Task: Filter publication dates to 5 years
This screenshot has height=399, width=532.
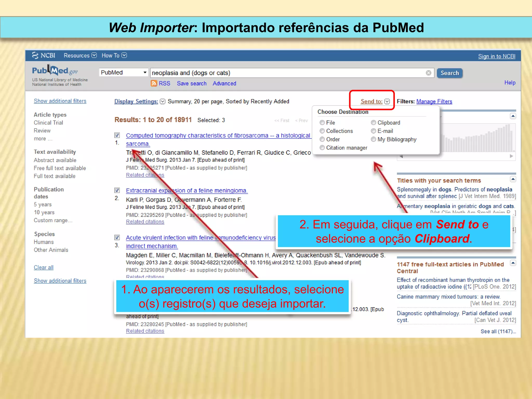Action: click(x=43, y=204)
